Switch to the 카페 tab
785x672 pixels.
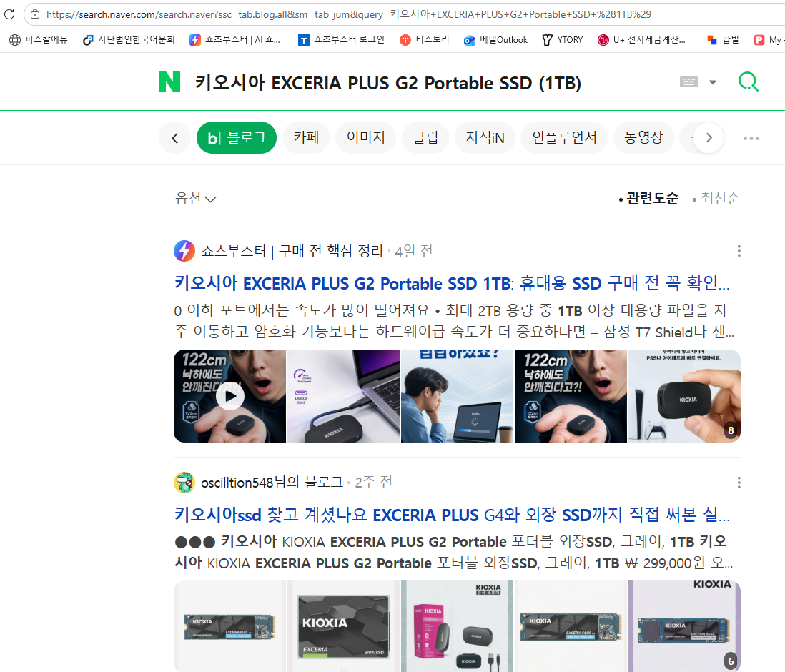pyautogui.click(x=306, y=138)
